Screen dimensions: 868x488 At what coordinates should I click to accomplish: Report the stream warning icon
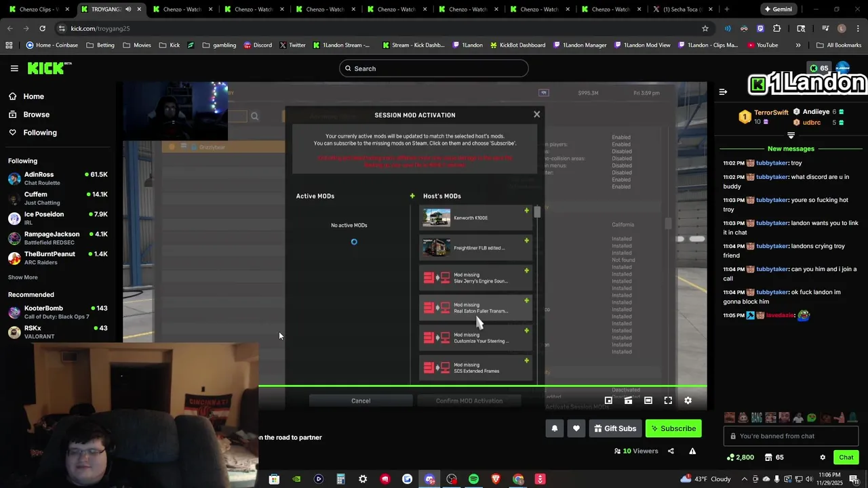(692, 451)
